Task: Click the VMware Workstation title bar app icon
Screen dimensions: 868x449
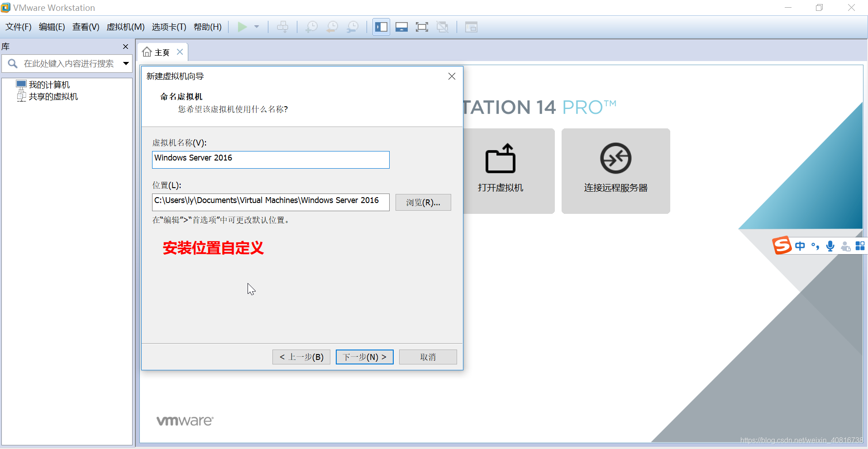Action: [6, 8]
